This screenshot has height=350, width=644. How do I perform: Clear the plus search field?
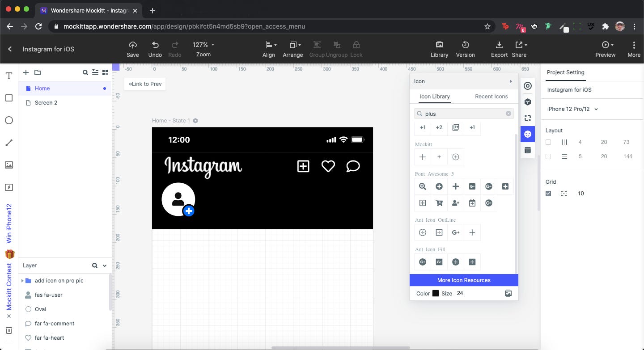tap(508, 114)
